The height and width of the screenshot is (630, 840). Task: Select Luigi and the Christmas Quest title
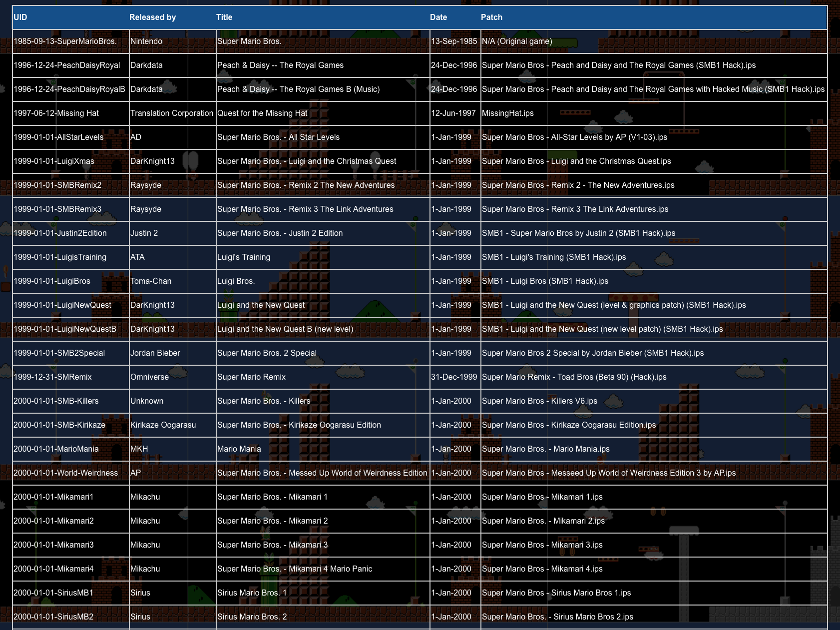323,161
